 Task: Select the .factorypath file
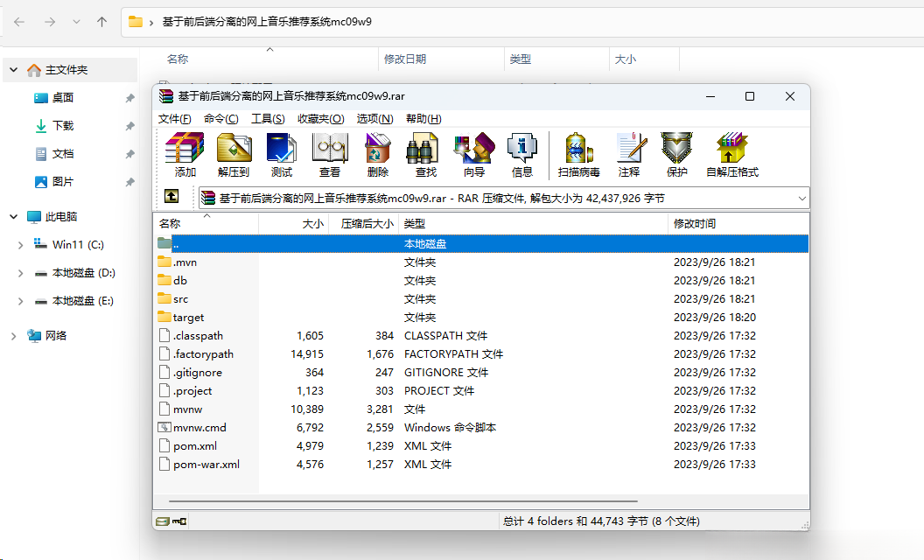pyautogui.click(x=481, y=354)
